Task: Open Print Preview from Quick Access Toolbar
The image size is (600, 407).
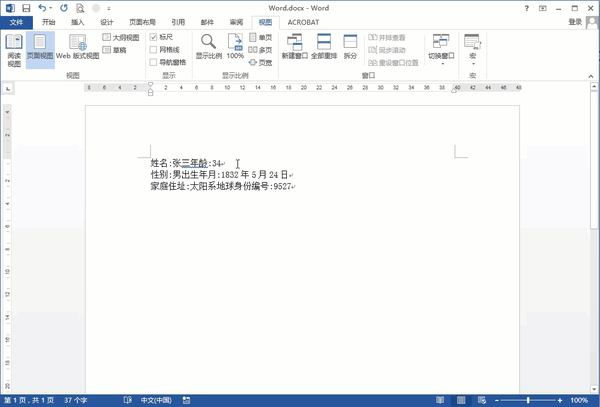Action: coord(80,8)
